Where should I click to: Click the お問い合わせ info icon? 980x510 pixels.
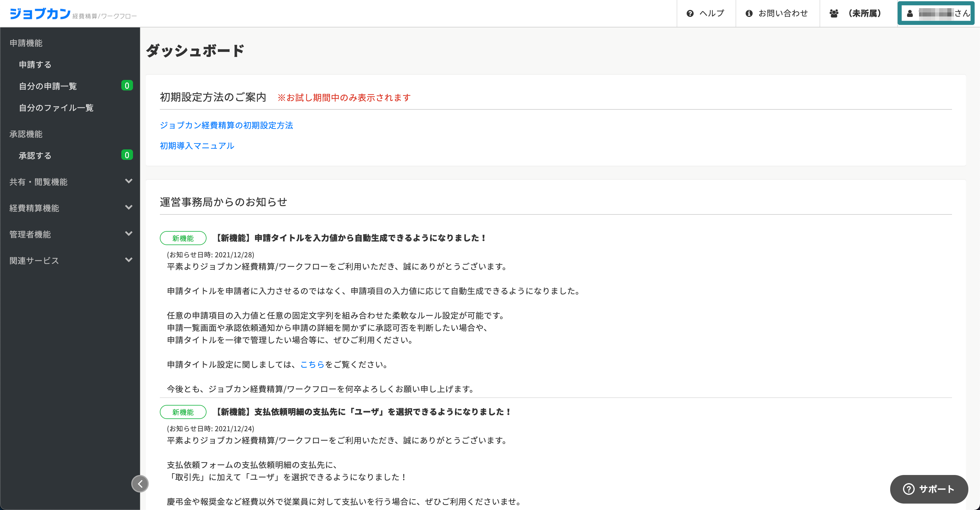[x=749, y=13]
